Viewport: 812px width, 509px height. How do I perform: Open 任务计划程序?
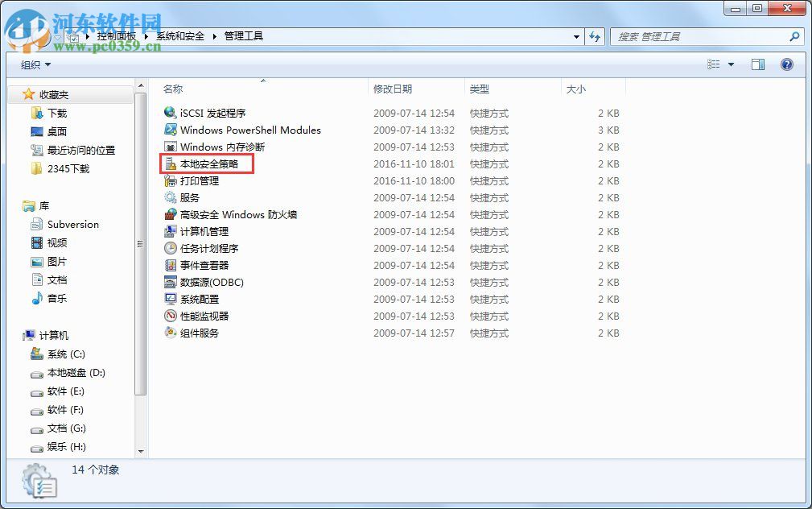(209, 248)
